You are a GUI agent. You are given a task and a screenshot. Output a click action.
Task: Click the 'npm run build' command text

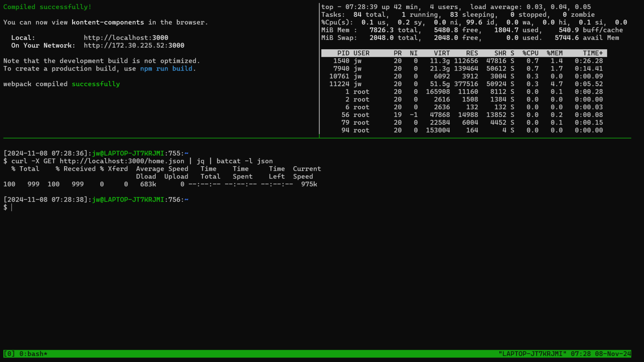[x=166, y=69]
